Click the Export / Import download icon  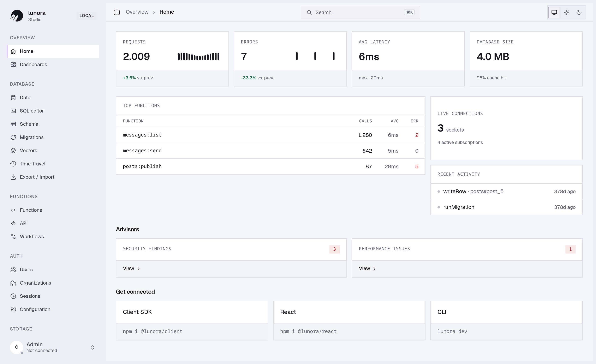coord(13,177)
